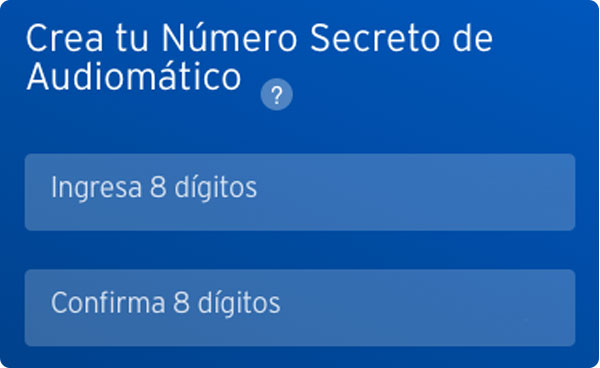Open help for Número Secreto de Audiomático
The width and height of the screenshot is (600, 368).
277,94
